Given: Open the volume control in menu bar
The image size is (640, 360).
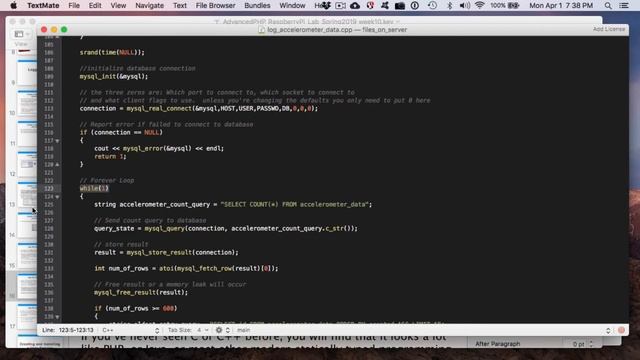Looking at the screenshot, I should tap(464, 6).
